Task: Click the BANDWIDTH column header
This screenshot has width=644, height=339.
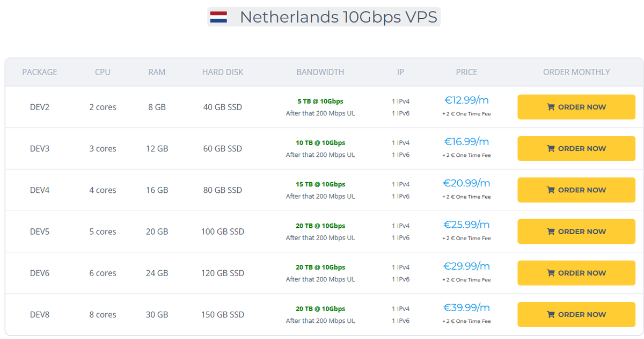Action: [x=320, y=72]
